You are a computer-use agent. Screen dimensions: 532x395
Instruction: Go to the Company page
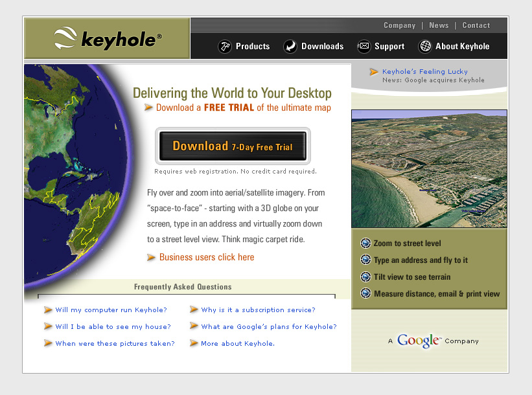click(x=399, y=25)
